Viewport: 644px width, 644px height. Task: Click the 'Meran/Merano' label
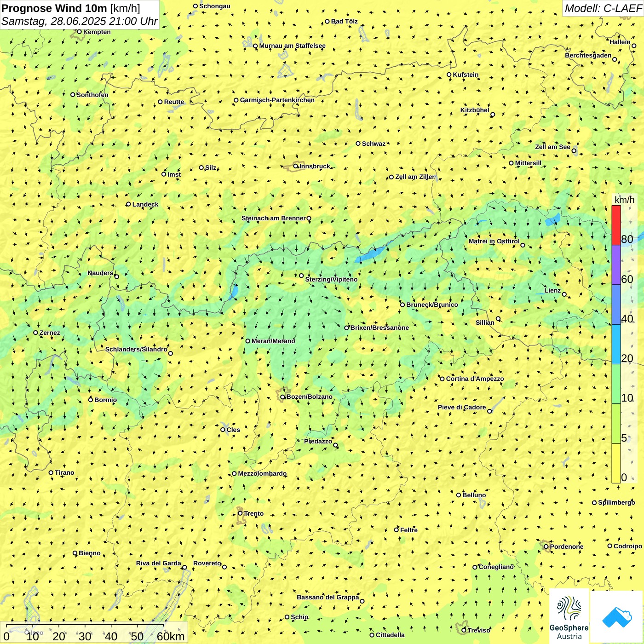tap(273, 341)
